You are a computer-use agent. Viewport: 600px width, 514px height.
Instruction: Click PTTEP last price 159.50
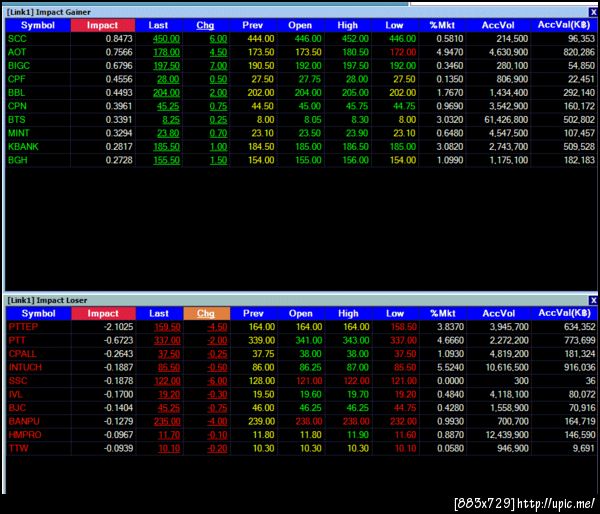coord(167,327)
